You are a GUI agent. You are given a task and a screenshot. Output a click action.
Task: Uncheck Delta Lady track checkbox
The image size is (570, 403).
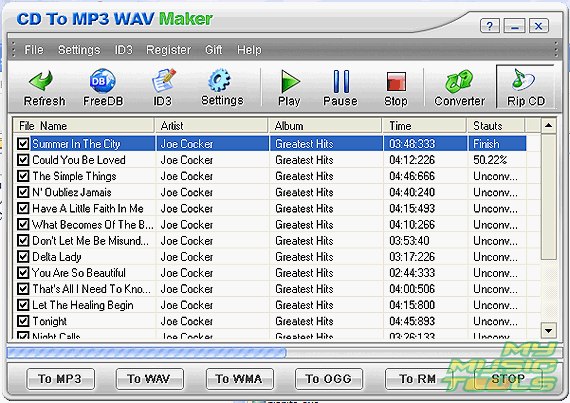click(x=23, y=257)
